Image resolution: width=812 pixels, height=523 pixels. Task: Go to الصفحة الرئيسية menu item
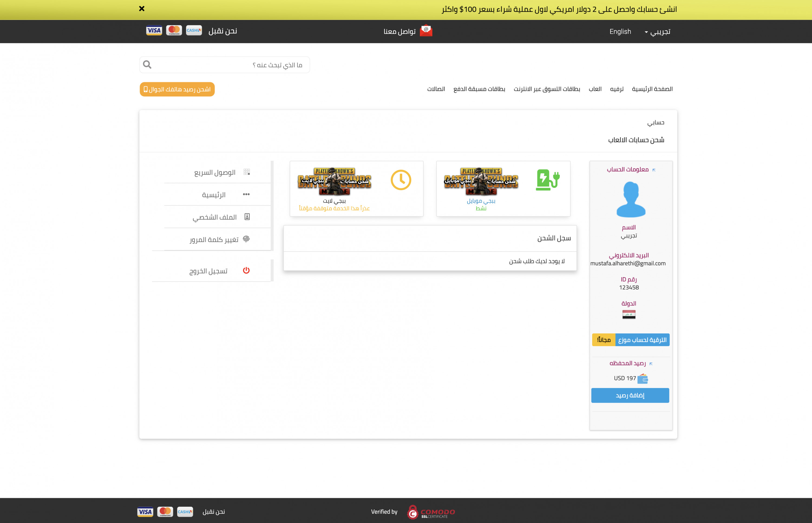652,89
